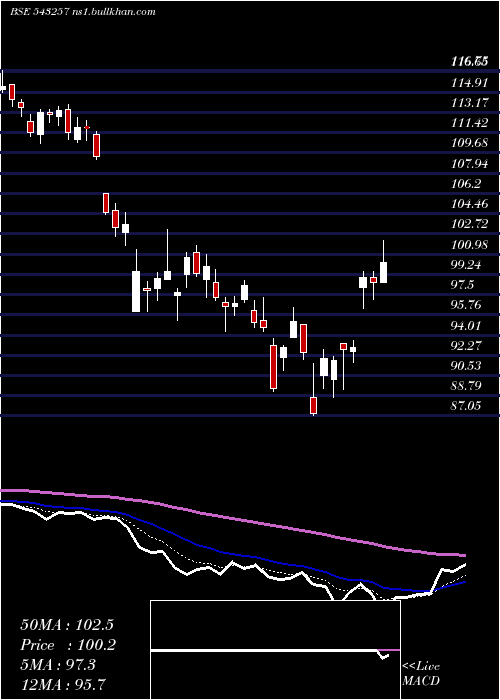Select the 90.53 price axis label

(466, 366)
